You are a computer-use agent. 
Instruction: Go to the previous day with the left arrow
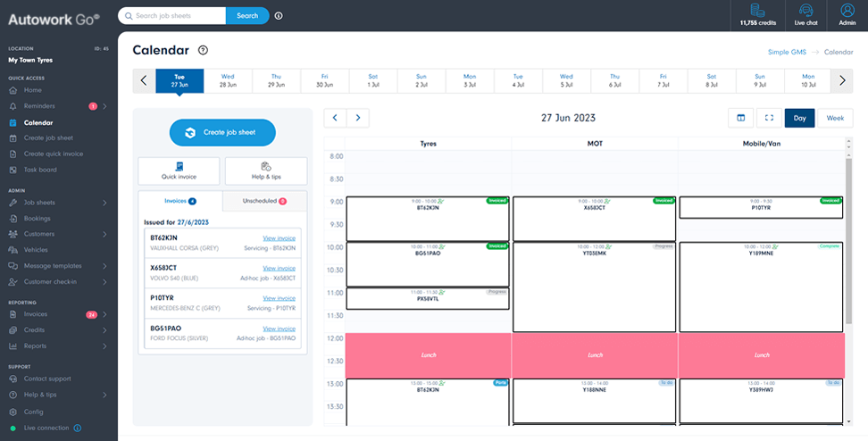(334, 118)
